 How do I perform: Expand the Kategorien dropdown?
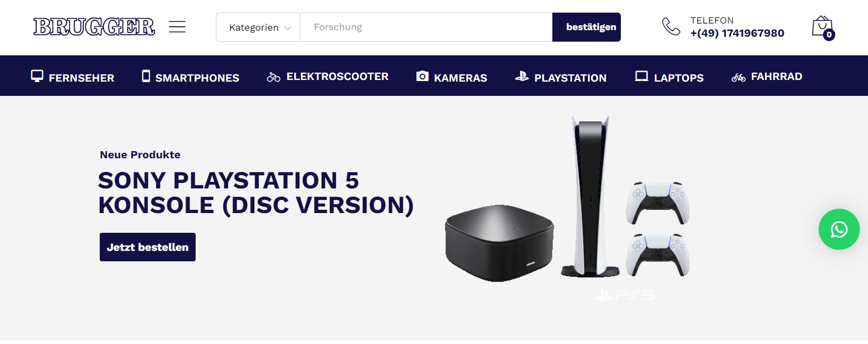[x=258, y=27]
